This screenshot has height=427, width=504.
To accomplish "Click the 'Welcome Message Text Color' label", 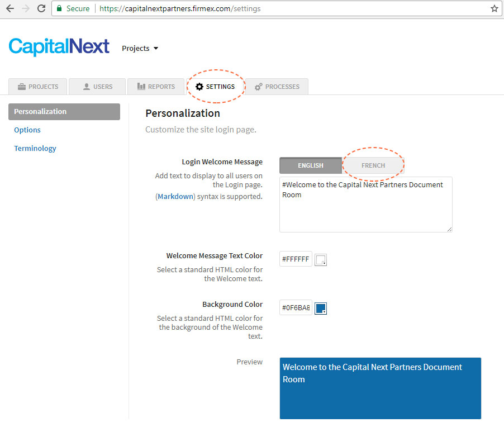I will point(215,255).
